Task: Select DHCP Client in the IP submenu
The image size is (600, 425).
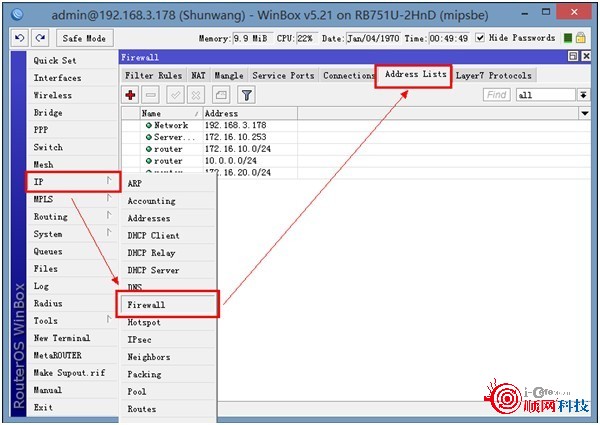Action: click(x=168, y=235)
